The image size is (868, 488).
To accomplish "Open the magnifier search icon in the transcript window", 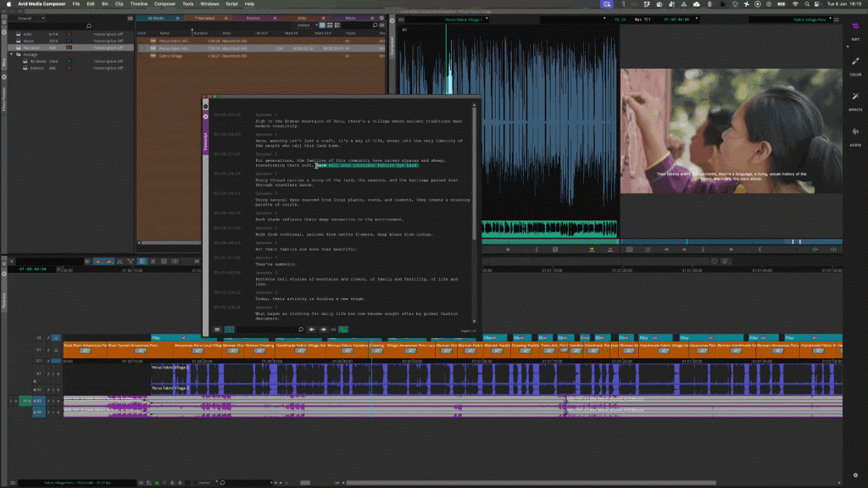I will [301, 330].
